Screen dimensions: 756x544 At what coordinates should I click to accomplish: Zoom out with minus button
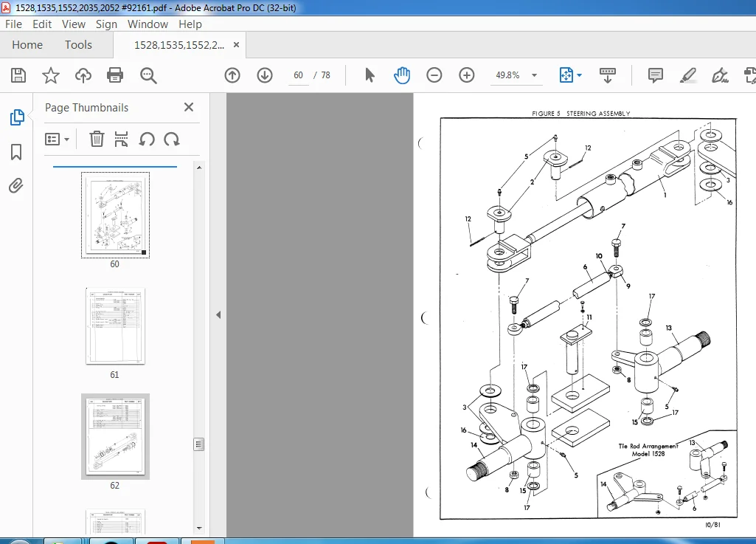point(434,75)
